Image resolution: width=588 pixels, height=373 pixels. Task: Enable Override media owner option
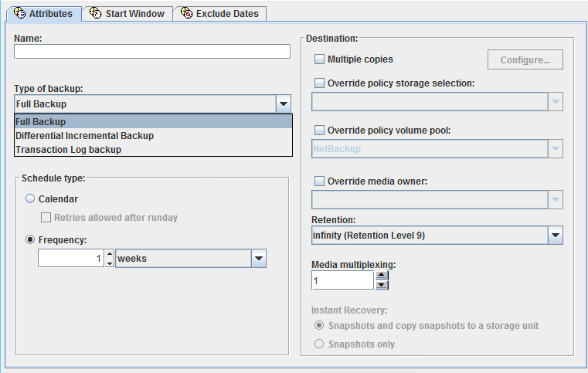coord(319,181)
